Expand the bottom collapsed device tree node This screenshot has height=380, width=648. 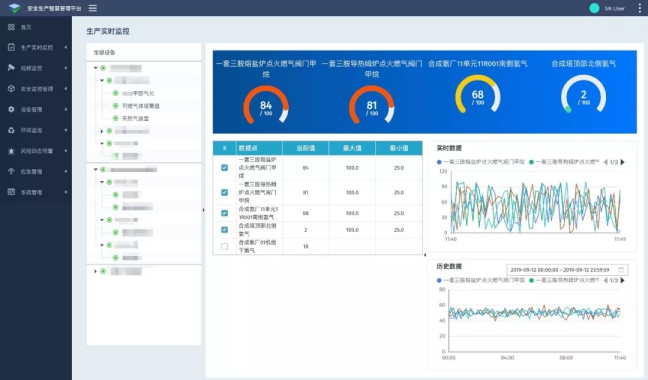95,271
